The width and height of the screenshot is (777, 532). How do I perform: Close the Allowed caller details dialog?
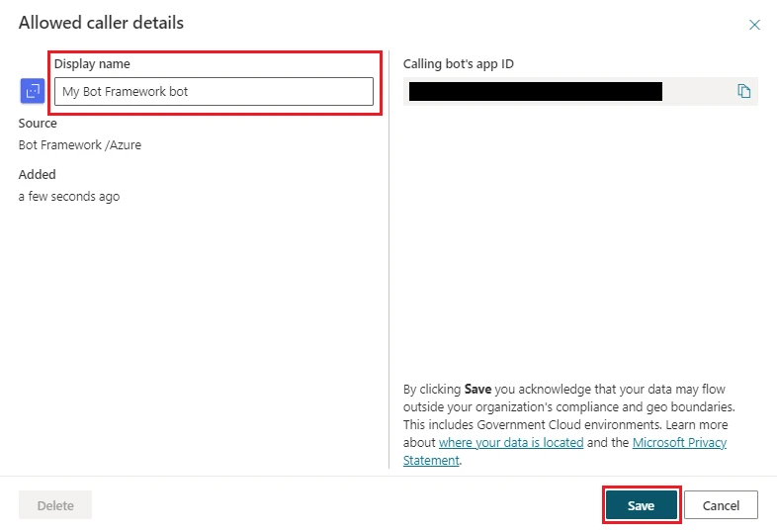click(x=754, y=25)
